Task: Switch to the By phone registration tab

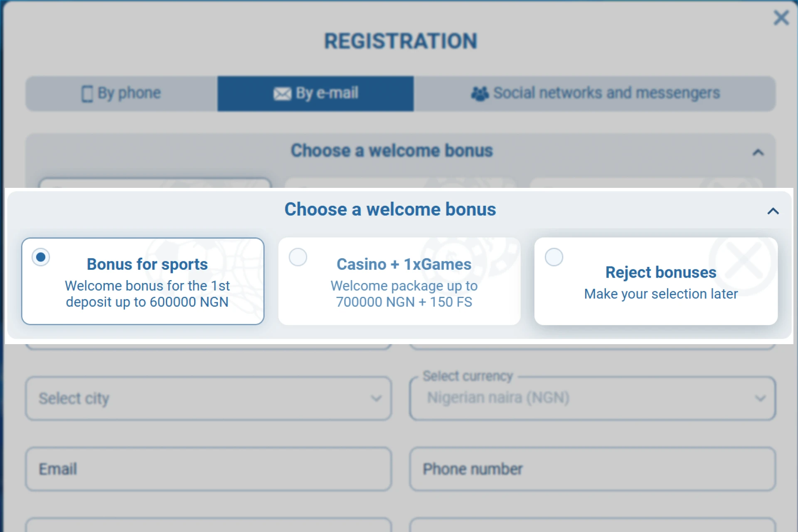Action: [x=121, y=94]
